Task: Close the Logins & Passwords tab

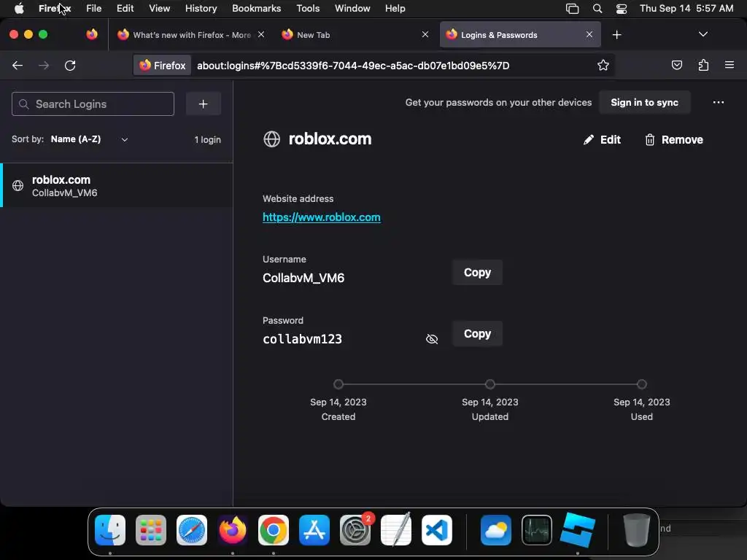Action: 589,34
